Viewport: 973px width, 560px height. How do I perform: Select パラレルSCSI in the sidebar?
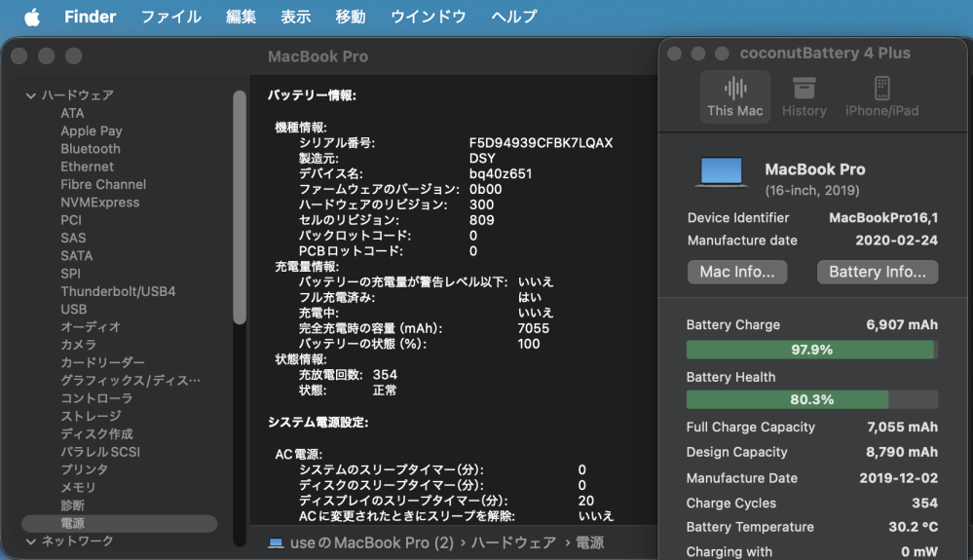tap(100, 452)
